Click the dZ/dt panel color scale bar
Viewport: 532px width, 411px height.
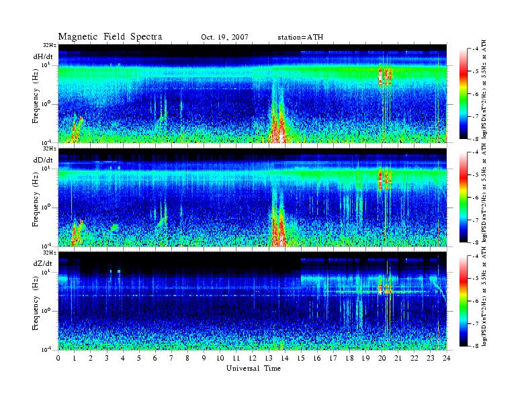coord(463,301)
